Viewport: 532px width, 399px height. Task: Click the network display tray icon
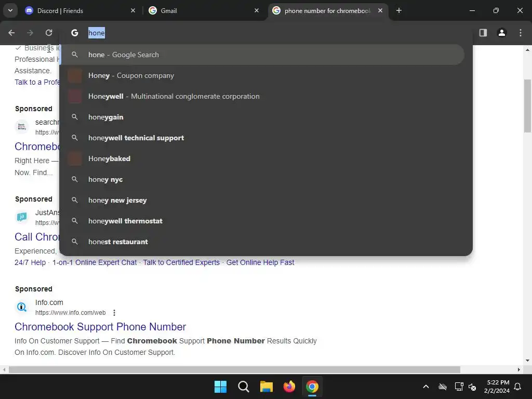[x=459, y=387]
